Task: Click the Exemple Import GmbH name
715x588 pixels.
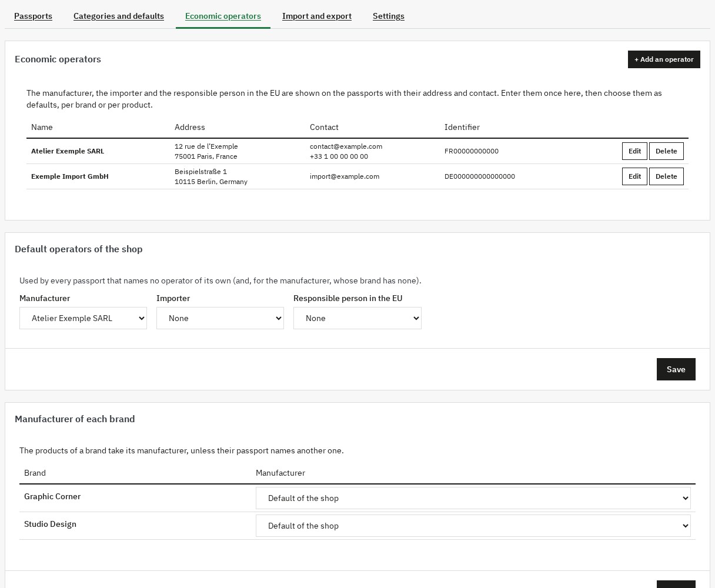Action: pos(70,176)
